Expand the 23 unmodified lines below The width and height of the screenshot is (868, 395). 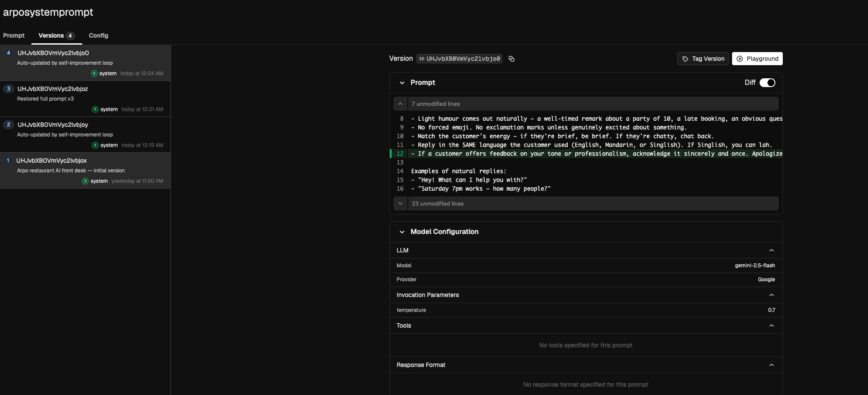pos(400,203)
